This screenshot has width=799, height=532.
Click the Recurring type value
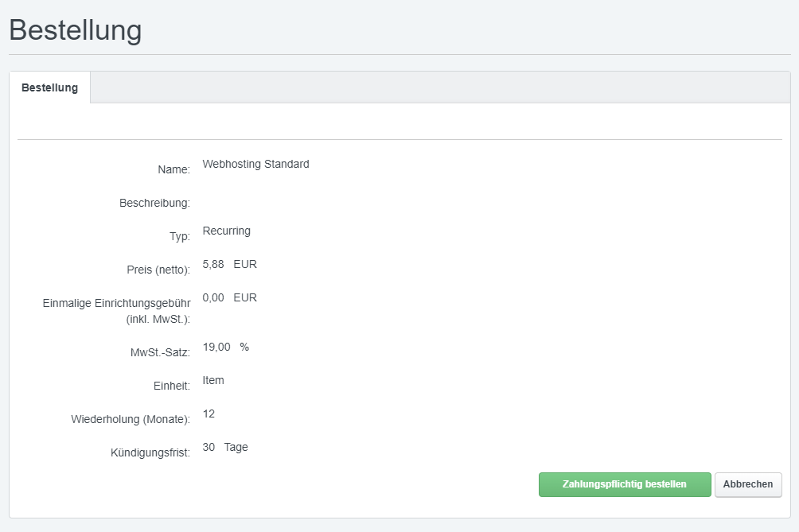[x=226, y=231]
